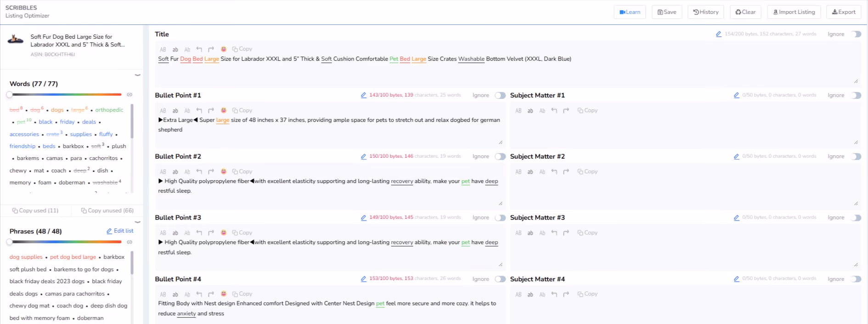Viewport: 868px width, 324px height.
Task: Copy the Title text
Action: pos(242,49)
